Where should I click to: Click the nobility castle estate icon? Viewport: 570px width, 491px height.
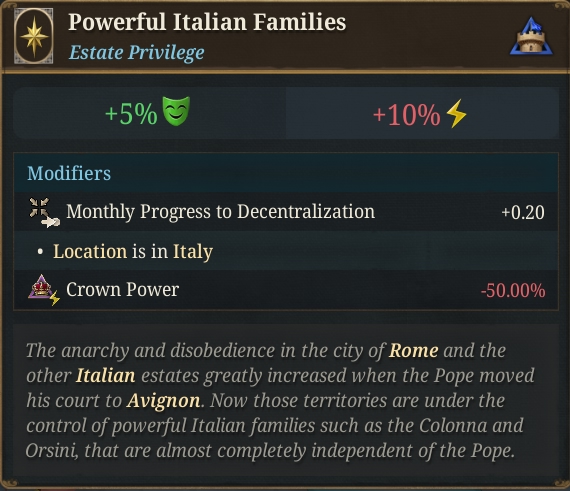point(531,36)
